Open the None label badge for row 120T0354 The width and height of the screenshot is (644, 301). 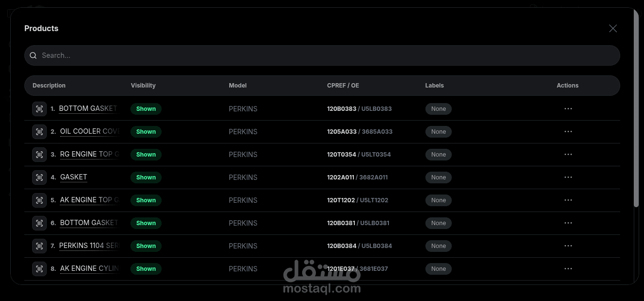coord(439,155)
